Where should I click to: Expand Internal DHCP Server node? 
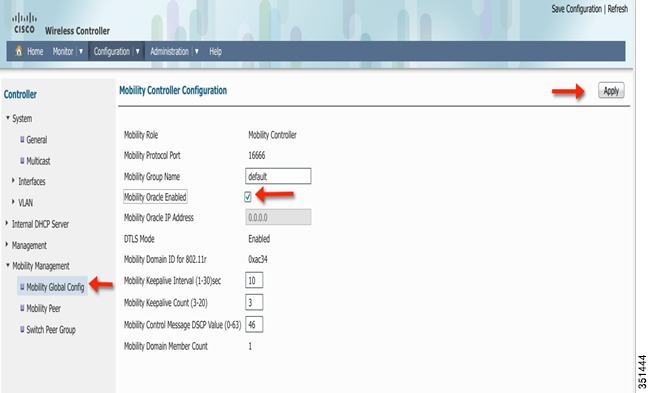point(7,223)
